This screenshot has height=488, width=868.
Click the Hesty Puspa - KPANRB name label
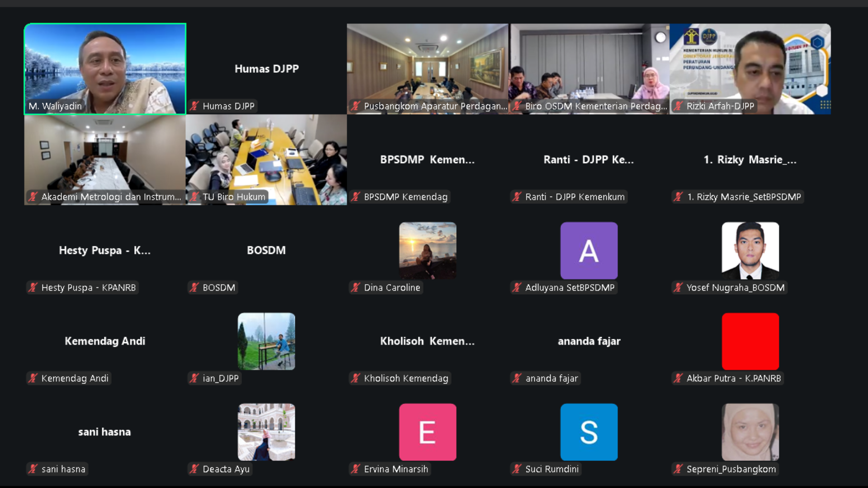click(x=88, y=287)
